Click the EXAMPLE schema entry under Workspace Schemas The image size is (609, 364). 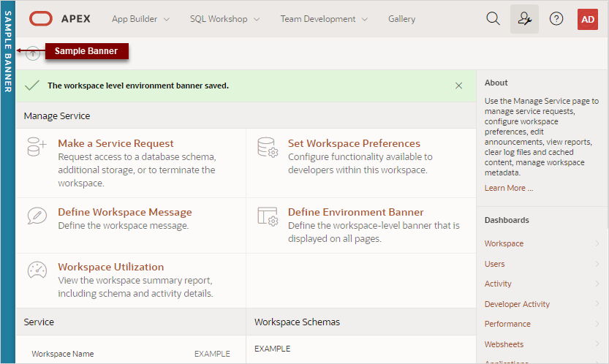click(x=272, y=349)
